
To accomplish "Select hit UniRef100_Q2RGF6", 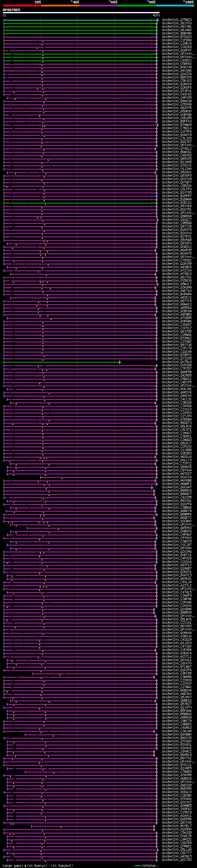I will (177, 88).
